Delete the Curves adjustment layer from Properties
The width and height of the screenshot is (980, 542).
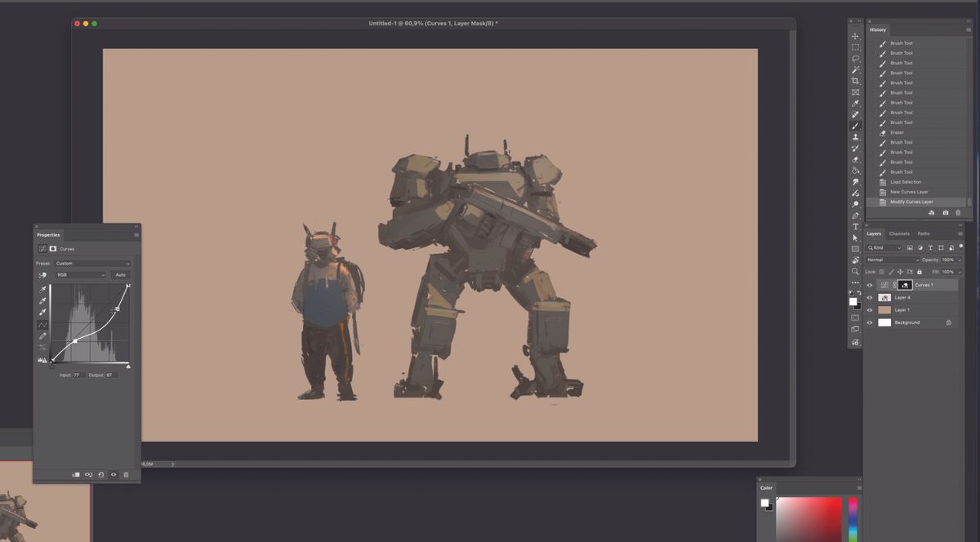point(126,474)
